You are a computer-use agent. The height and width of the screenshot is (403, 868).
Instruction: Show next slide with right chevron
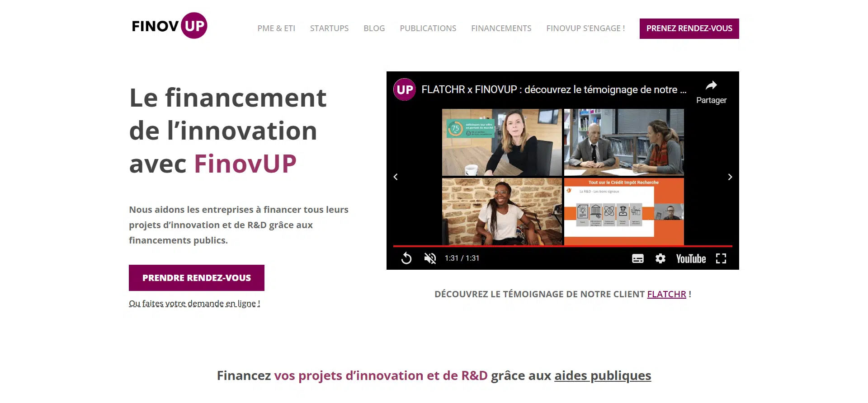pos(730,177)
